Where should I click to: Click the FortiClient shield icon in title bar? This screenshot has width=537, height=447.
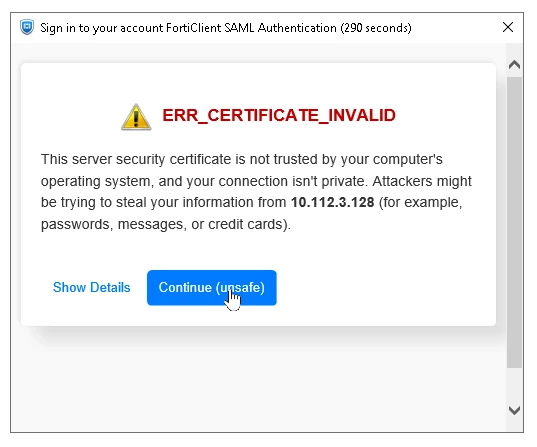pos(27,27)
